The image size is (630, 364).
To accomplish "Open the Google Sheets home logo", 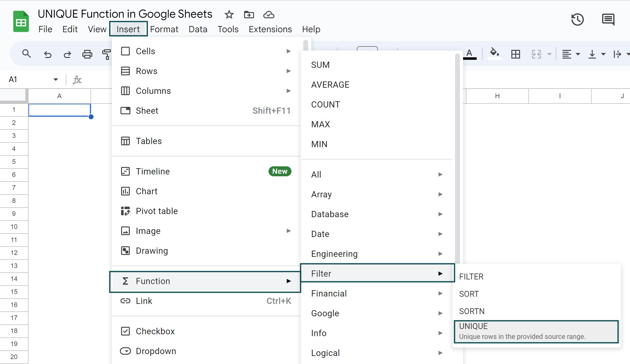I will tap(21, 21).
